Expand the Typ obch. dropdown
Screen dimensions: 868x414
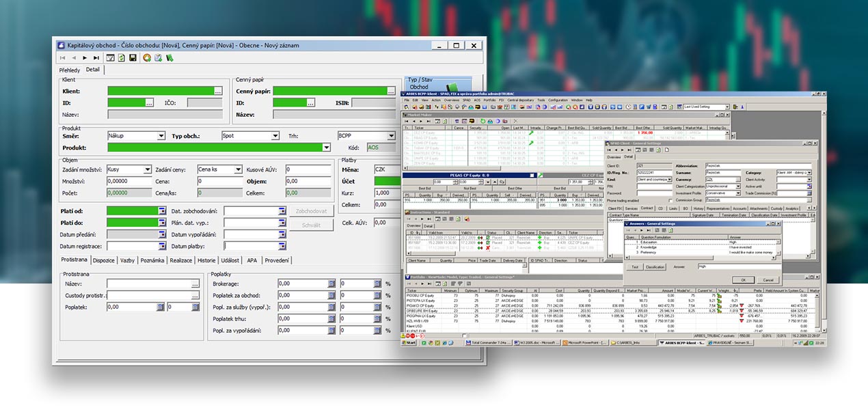click(x=275, y=136)
